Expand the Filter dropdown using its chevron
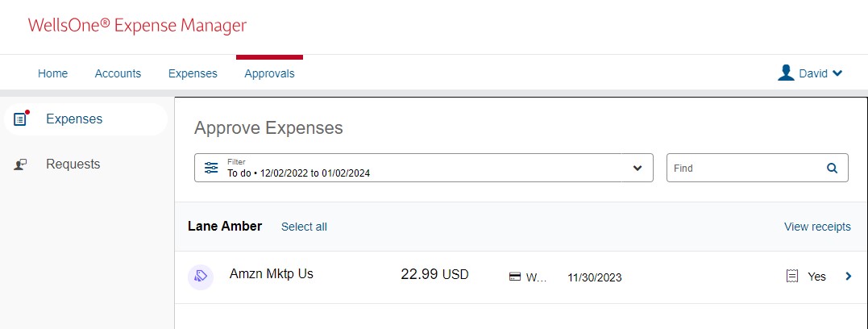This screenshot has height=329, width=868. pyautogui.click(x=638, y=168)
